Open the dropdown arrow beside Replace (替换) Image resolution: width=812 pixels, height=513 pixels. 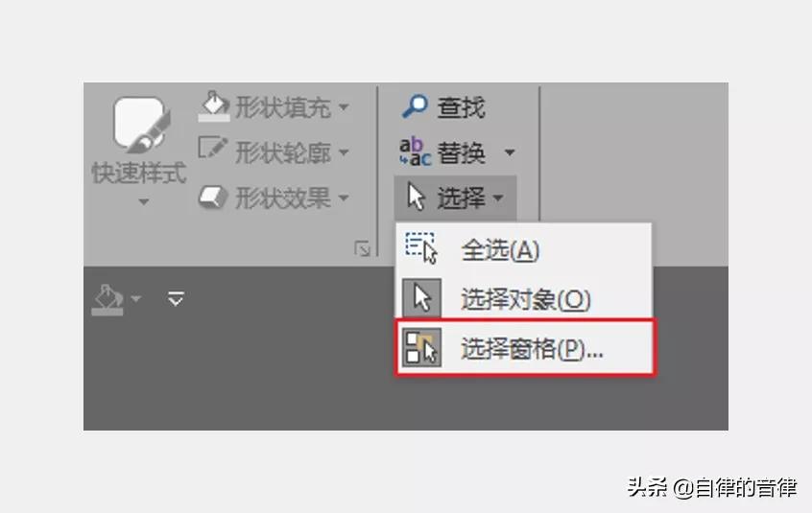point(510,152)
